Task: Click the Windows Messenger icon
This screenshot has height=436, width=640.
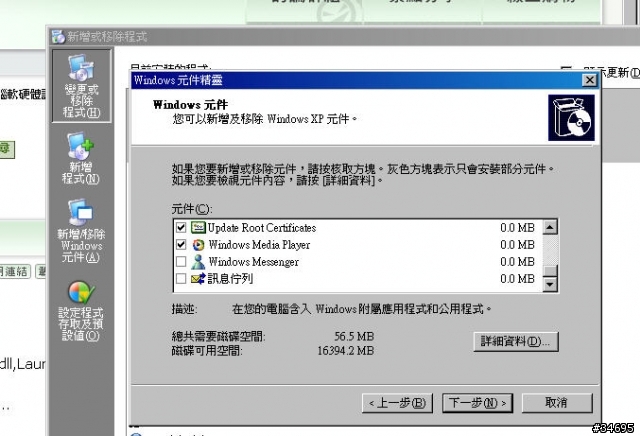Action: [198, 262]
